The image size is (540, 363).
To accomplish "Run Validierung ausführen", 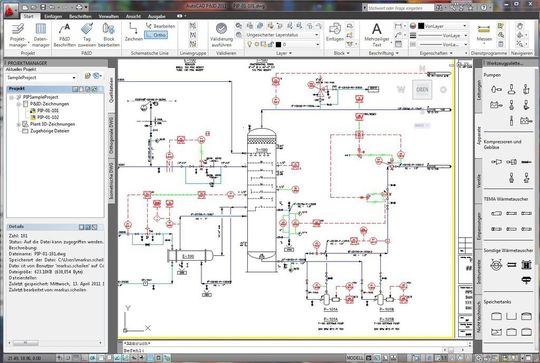I will (x=221, y=35).
